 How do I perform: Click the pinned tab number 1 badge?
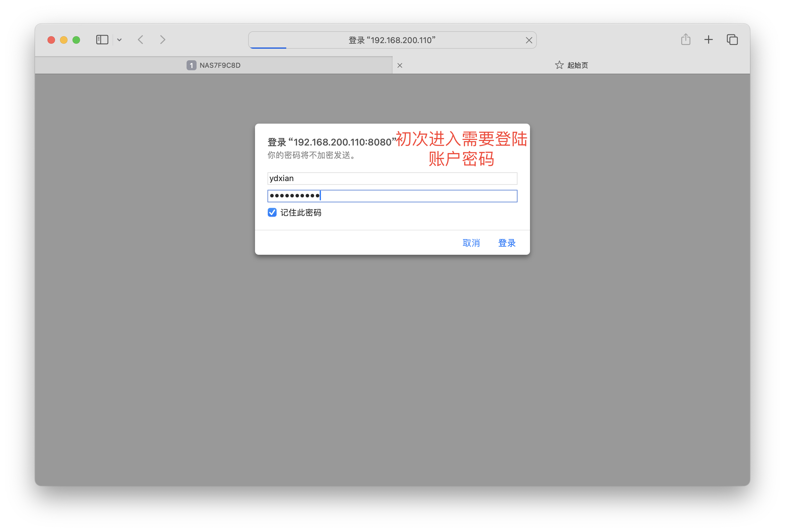click(191, 65)
